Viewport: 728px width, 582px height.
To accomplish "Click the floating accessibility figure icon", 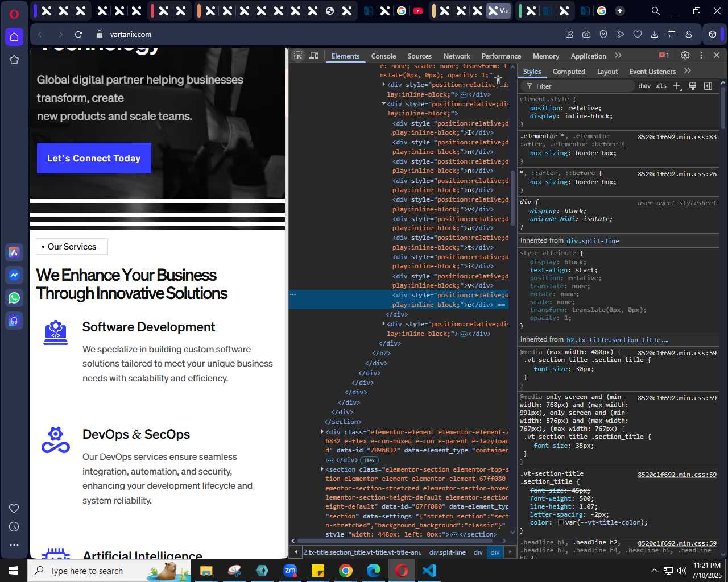I will pyautogui.click(x=498, y=80).
